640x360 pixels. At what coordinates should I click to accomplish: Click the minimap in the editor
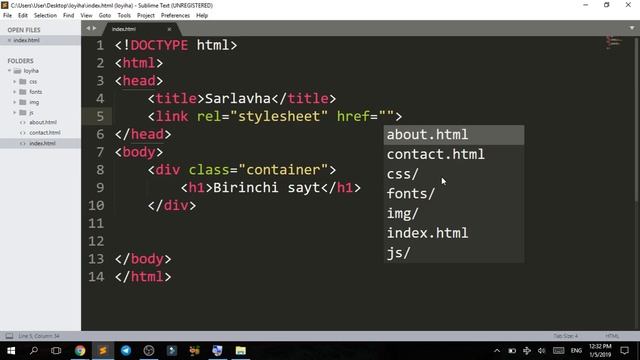pos(613,42)
